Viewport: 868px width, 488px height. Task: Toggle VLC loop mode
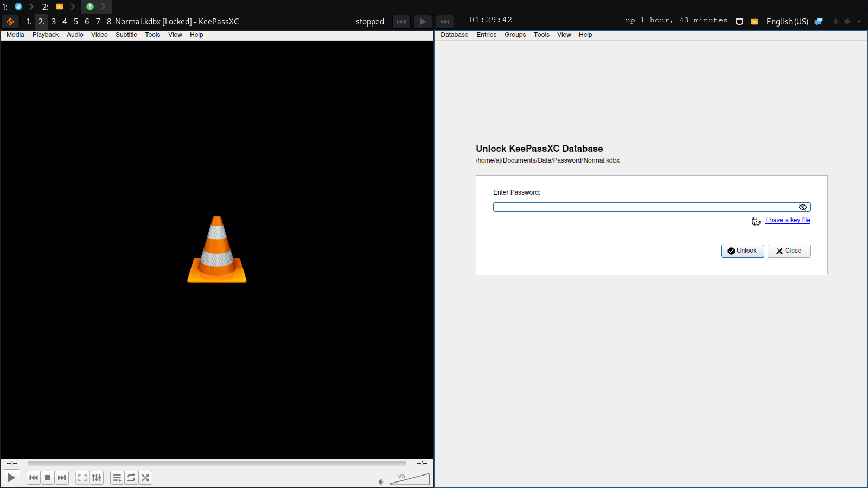[x=131, y=478]
